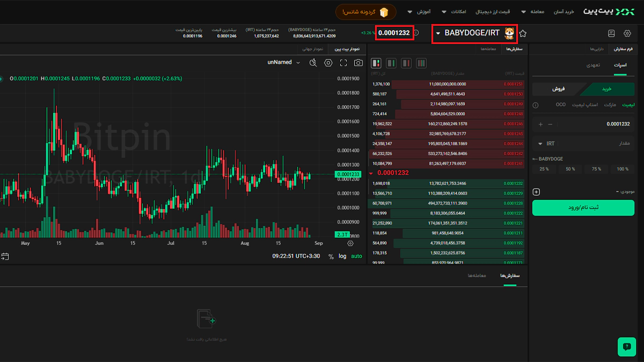Image resolution: width=644 pixels, height=362 pixels.
Task: Decrease price with minus stepper
Action: coord(550,124)
